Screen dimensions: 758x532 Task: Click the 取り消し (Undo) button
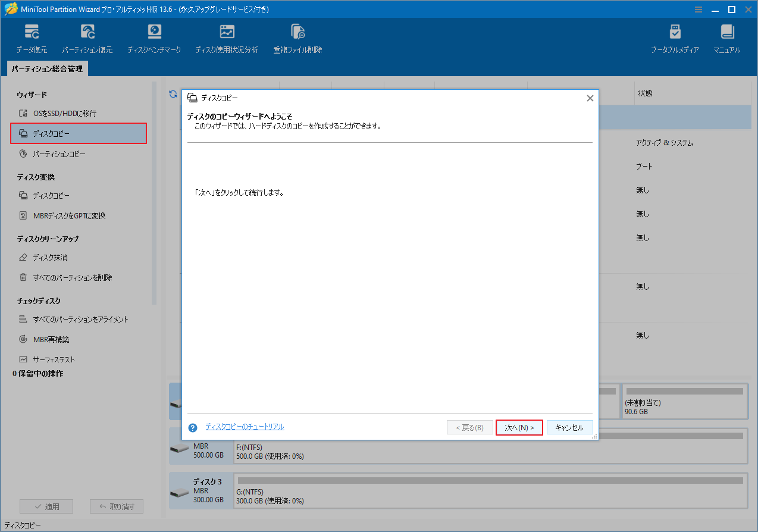click(116, 506)
